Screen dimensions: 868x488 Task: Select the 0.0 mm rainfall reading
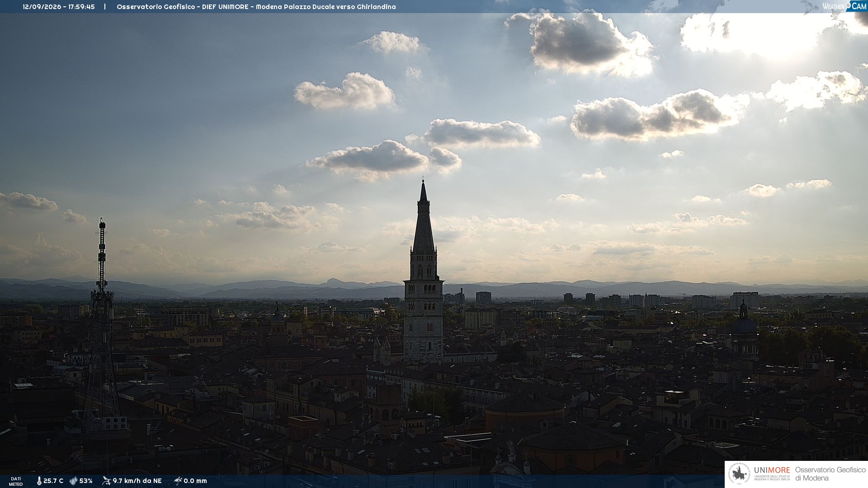(x=195, y=481)
